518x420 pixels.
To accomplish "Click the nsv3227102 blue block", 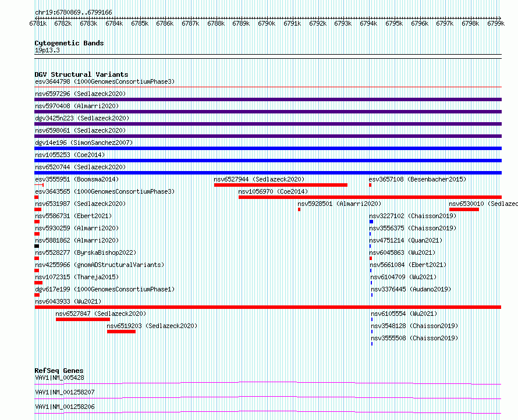I will point(371,222).
